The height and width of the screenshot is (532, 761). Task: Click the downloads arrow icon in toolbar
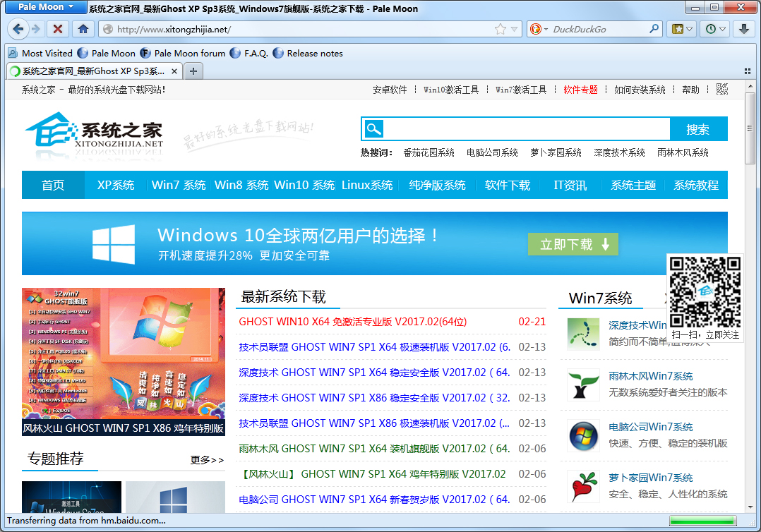743,29
